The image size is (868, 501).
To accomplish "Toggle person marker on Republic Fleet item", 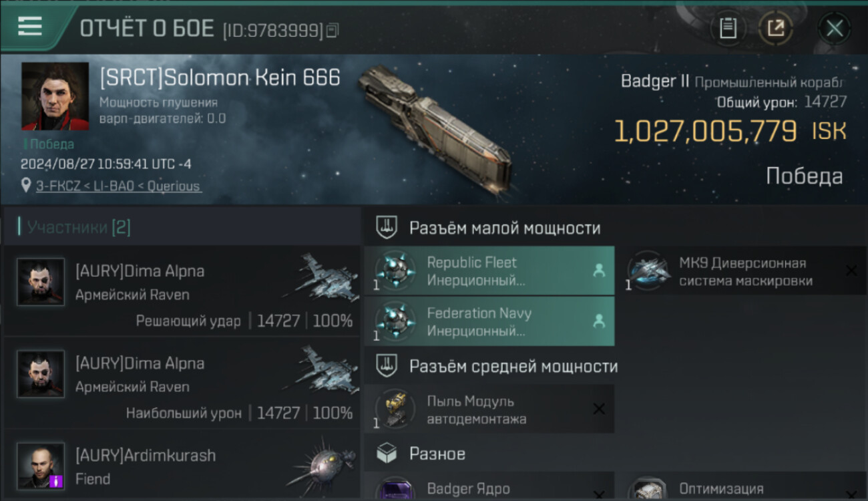I will [599, 271].
